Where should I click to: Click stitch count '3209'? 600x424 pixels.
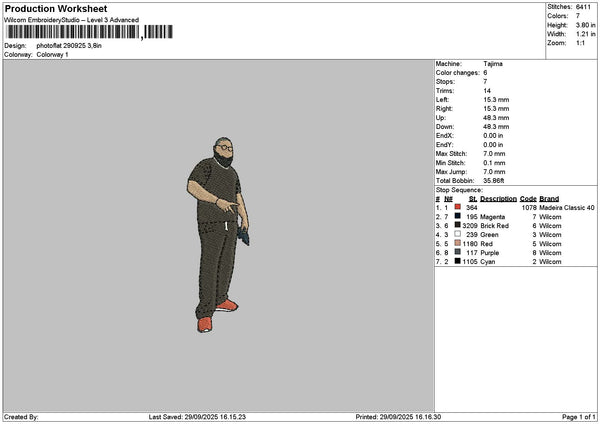click(x=470, y=226)
